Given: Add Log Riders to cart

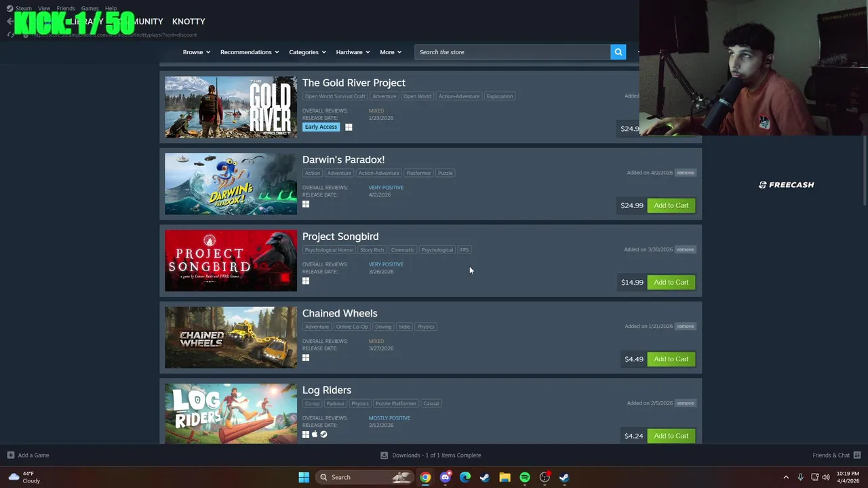Looking at the screenshot, I should pos(671,436).
